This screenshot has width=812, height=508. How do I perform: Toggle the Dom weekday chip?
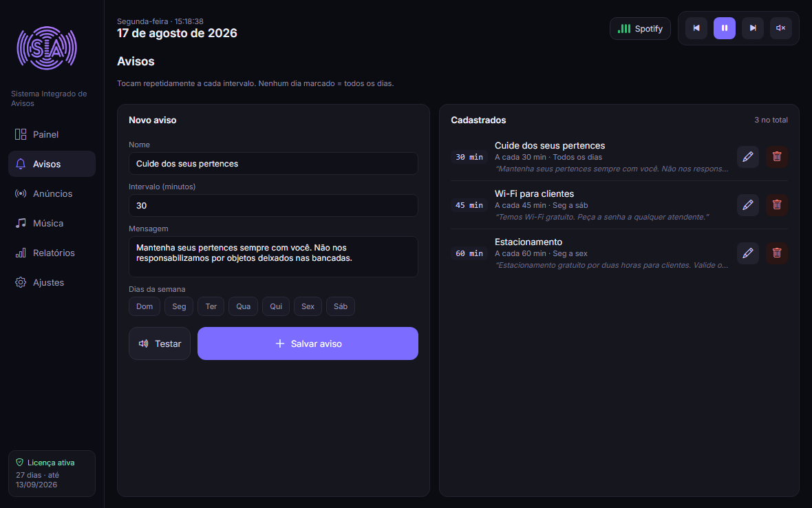click(x=145, y=306)
